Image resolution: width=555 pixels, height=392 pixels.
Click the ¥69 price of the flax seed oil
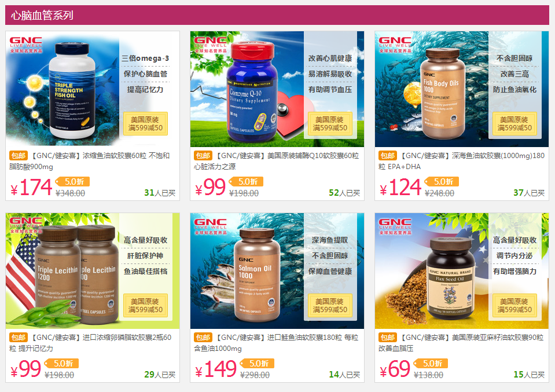(395, 369)
